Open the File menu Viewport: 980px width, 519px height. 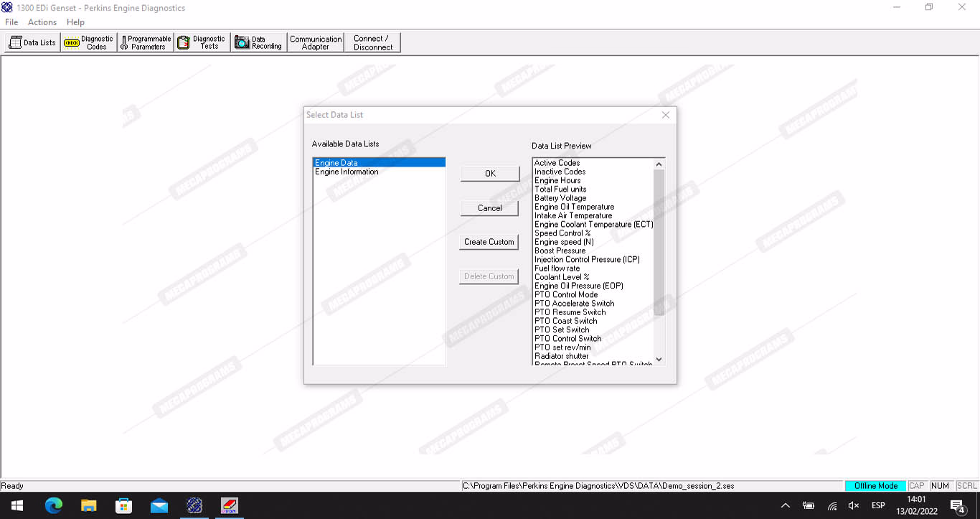(x=11, y=22)
